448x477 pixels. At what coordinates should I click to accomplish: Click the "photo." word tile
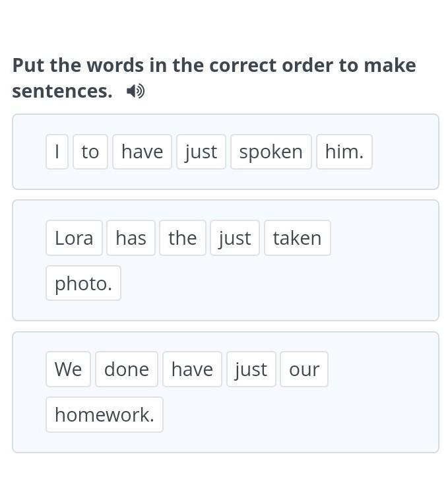[83, 284]
